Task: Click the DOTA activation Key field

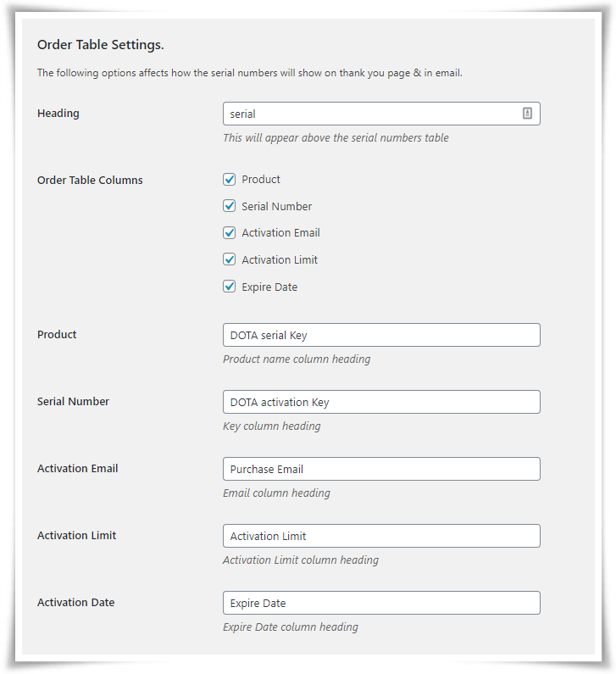Action: (x=381, y=402)
